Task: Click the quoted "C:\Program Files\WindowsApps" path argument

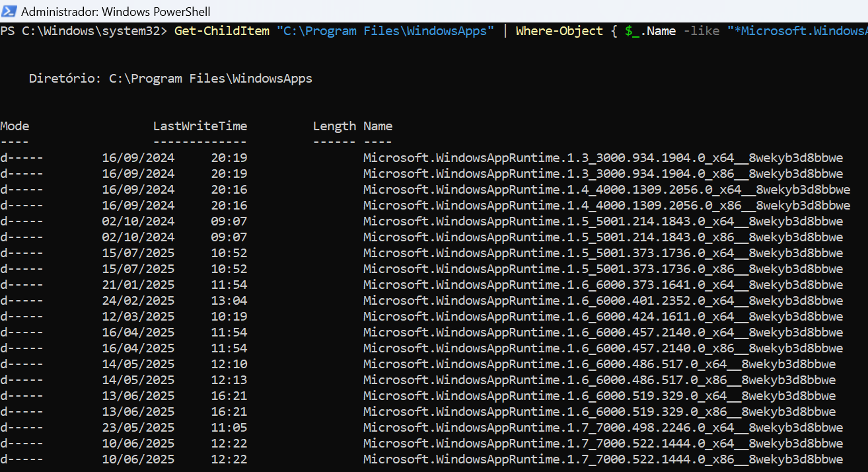Action: 385,31
